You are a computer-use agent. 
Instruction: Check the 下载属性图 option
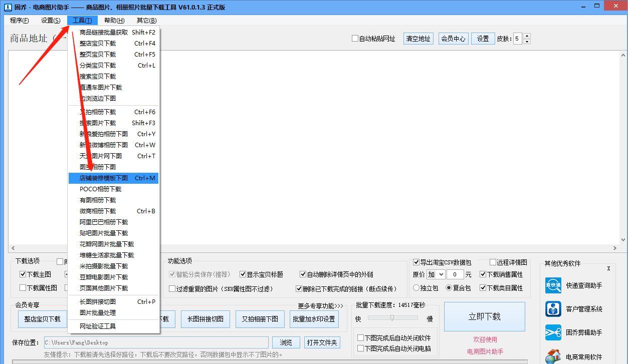tap(23, 287)
